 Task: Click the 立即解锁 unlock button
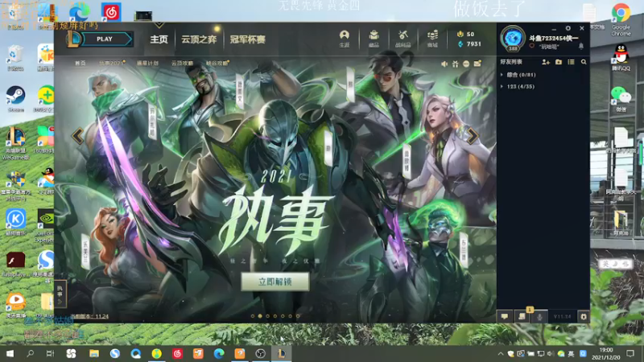(x=275, y=282)
